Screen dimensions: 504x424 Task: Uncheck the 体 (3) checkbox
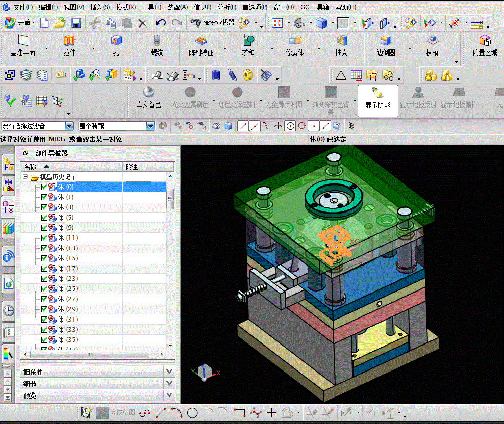tap(44, 207)
